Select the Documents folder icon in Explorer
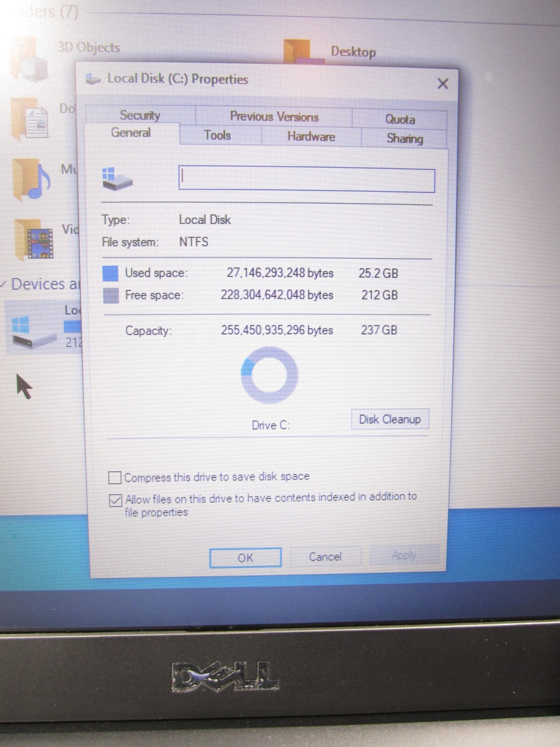The image size is (560, 747). click(x=30, y=119)
